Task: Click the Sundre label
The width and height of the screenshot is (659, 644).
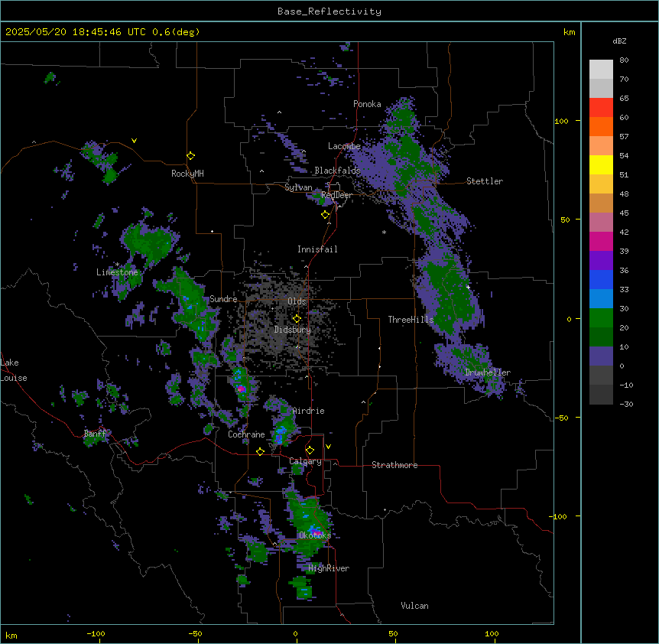Action: pyautogui.click(x=223, y=299)
